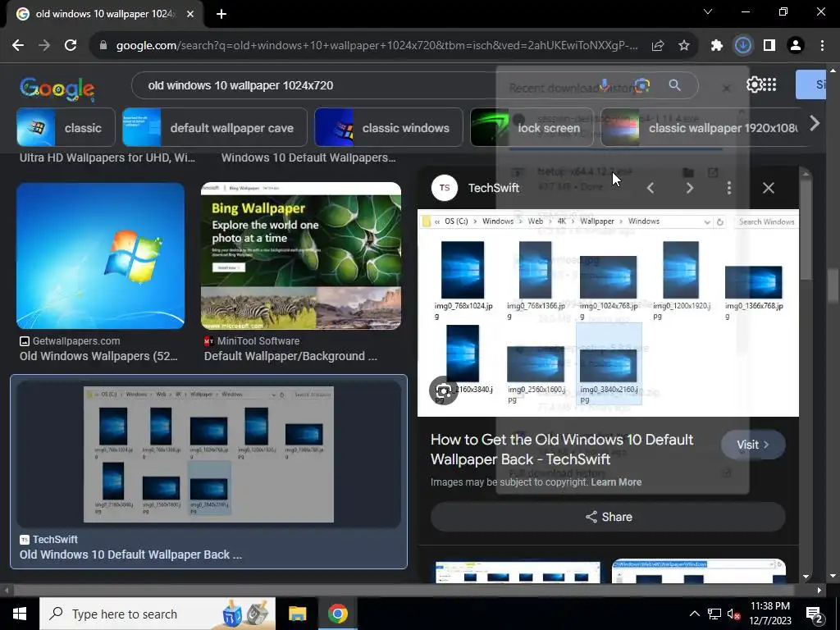Reload the page with the refresh icon

click(x=71, y=46)
